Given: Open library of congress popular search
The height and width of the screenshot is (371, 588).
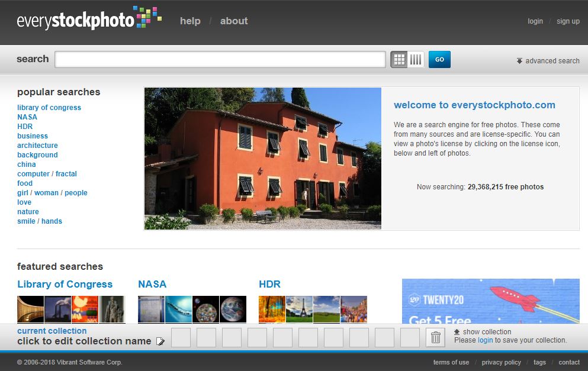Looking at the screenshot, I should tap(49, 108).
